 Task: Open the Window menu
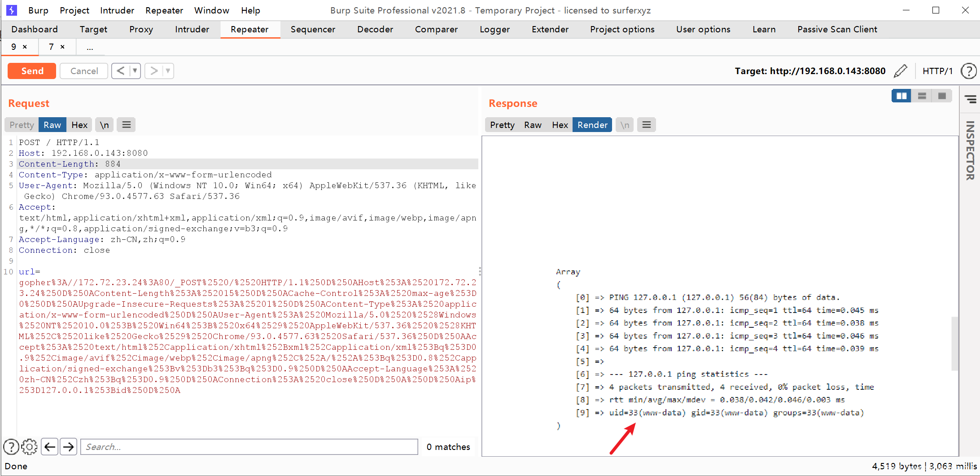click(212, 10)
